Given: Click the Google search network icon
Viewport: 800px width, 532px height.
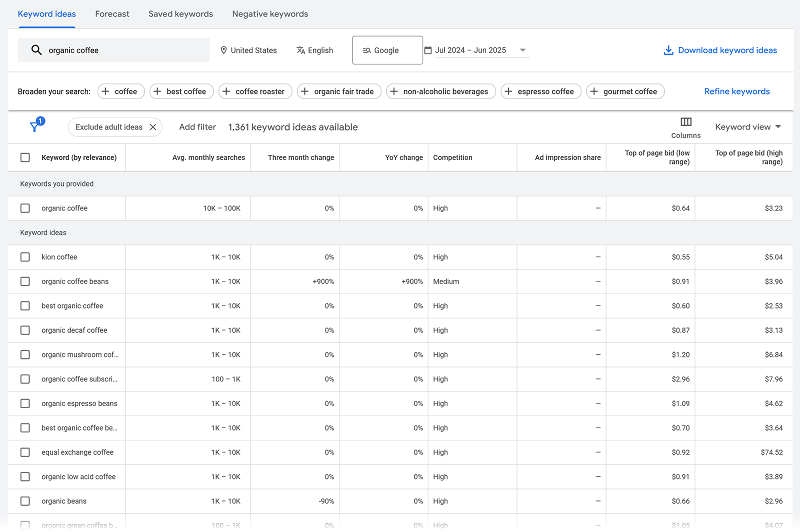Looking at the screenshot, I should [366, 50].
